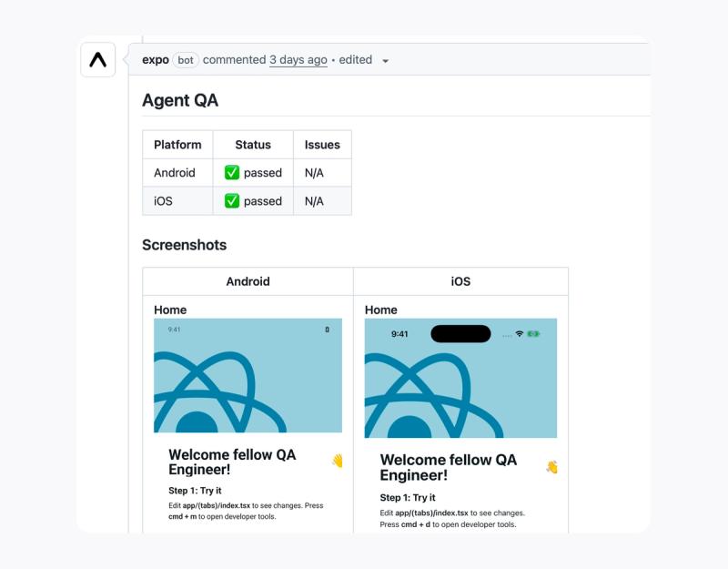The image size is (728, 569).
Task: Click the Wi-Fi icon in the iOS status bar
Action: click(x=521, y=335)
